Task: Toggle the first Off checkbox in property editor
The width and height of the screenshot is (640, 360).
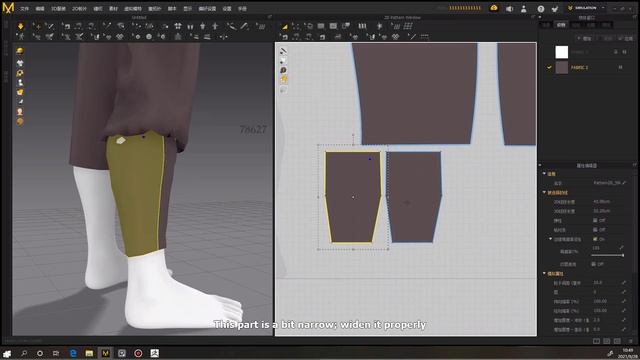Action: point(595,220)
